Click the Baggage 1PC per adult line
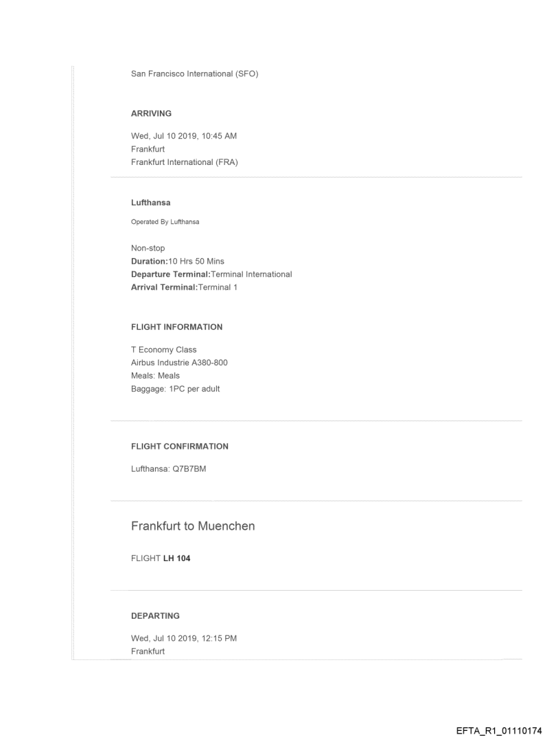The height and width of the screenshot is (737, 560). pos(174,387)
